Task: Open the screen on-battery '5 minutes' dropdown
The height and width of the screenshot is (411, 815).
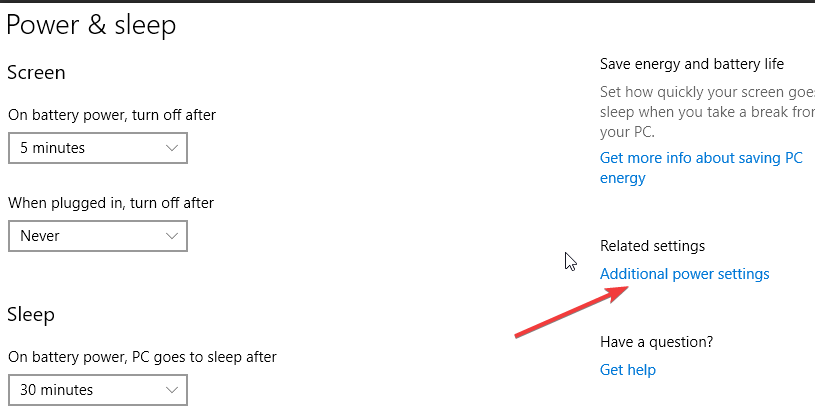Action: tap(97, 148)
